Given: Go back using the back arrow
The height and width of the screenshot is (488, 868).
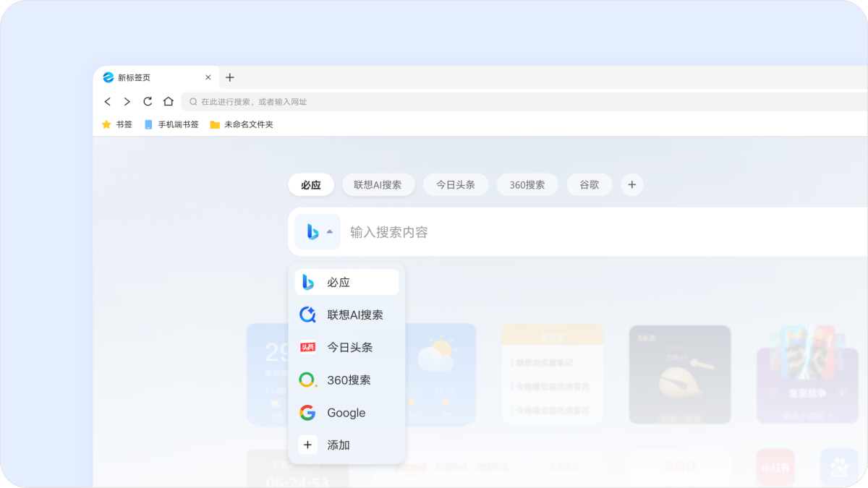Looking at the screenshot, I should point(108,102).
